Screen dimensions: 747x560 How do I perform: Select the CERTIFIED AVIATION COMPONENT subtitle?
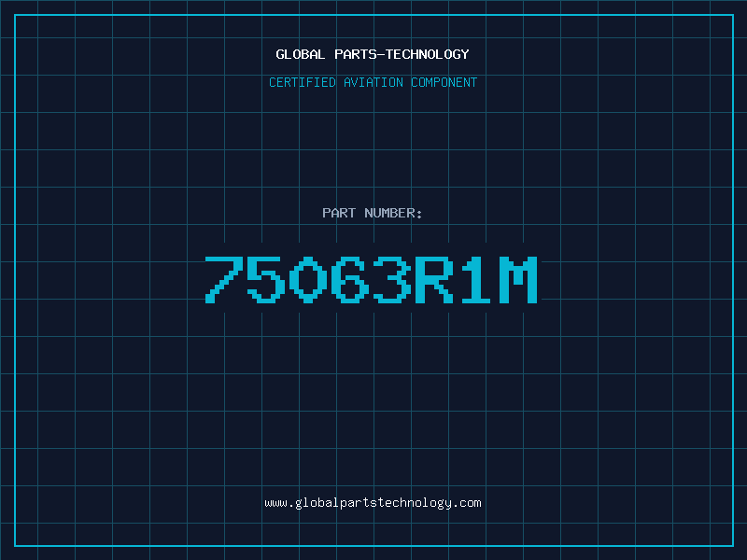(x=373, y=82)
